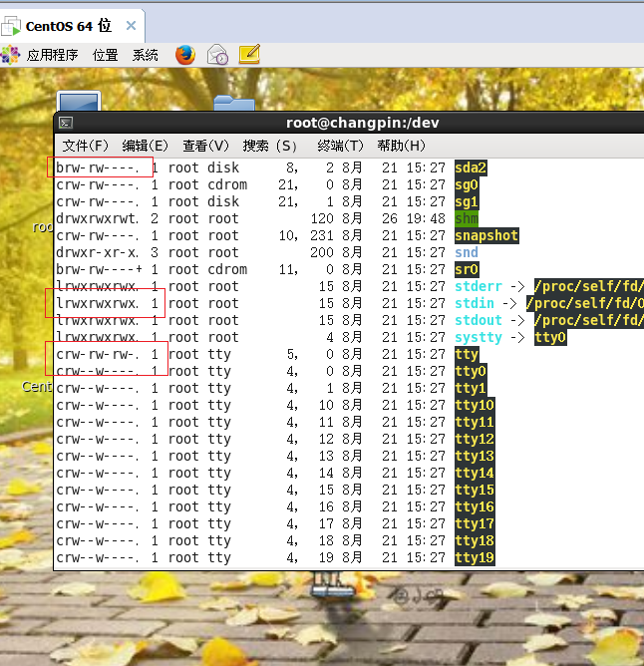Click the tty19 device name
The image size is (644, 666).
click(x=475, y=557)
